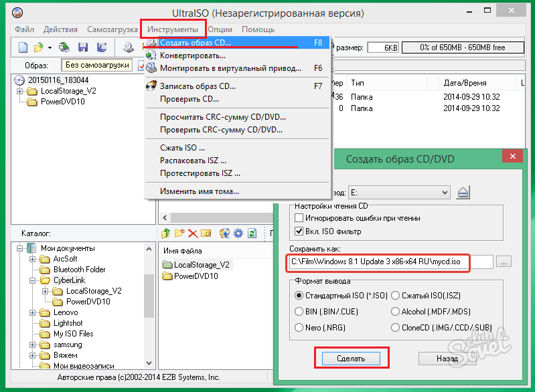This screenshot has width=535, height=392.
Task: Click LocalStorage_V2 folder icon in file list
Action: coord(167,265)
